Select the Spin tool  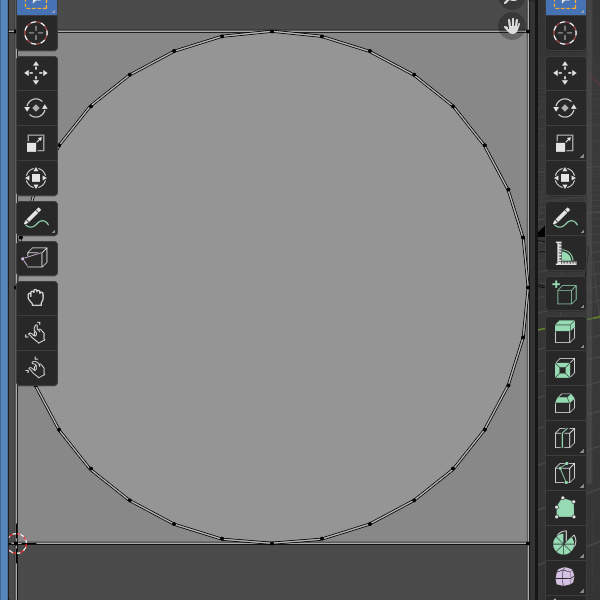(x=565, y=543)
